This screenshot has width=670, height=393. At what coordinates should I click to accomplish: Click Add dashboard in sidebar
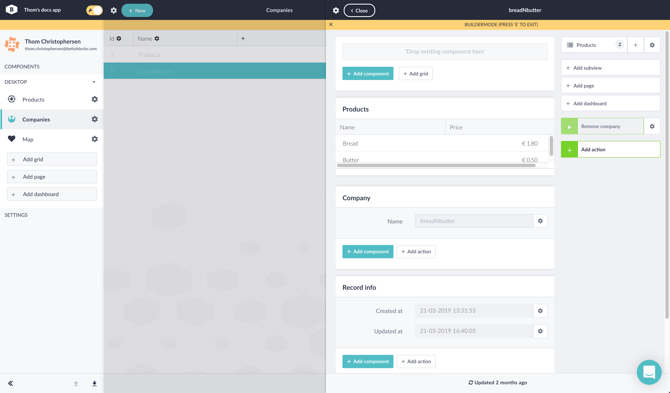[x=52, y=194]
